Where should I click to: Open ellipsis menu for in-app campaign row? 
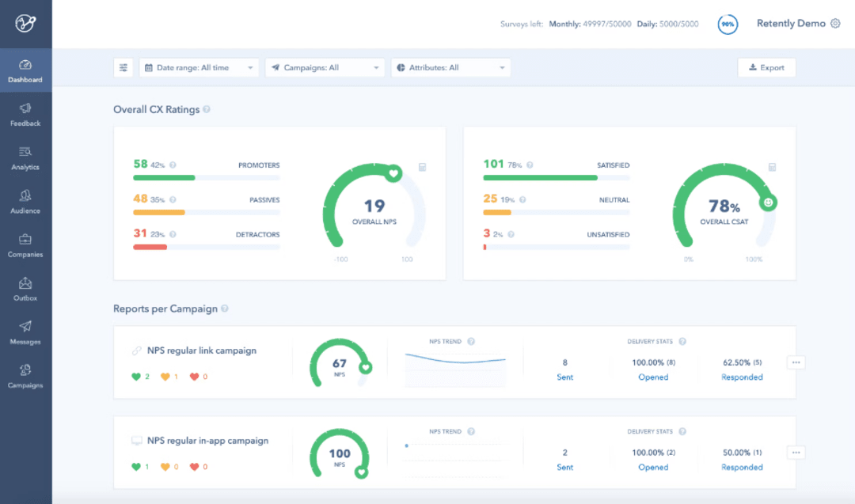(796, 452)
